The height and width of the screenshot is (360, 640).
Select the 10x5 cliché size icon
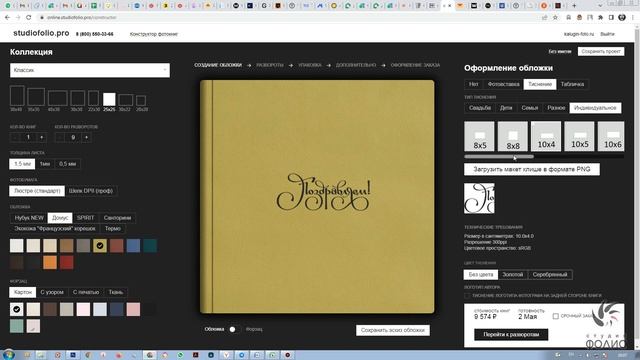click(580, 136)
